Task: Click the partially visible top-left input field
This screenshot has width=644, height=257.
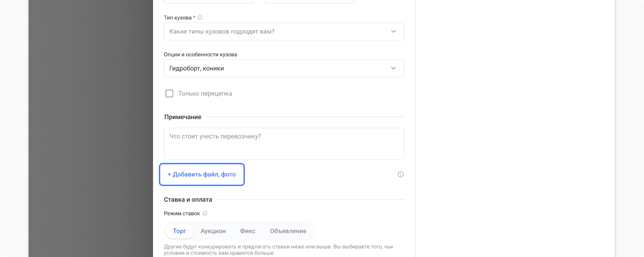Action: tap(209, 2)
